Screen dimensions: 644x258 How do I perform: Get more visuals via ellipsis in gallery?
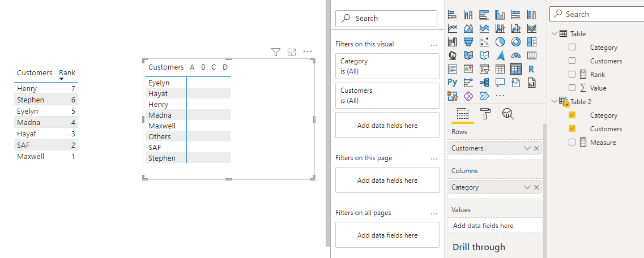(x=500, y=96)
